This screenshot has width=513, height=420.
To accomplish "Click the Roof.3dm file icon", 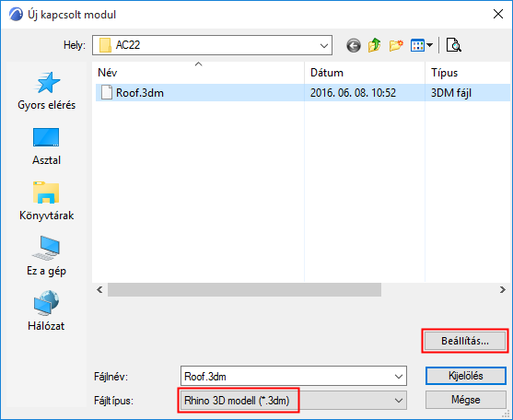I will click(106, 93).
